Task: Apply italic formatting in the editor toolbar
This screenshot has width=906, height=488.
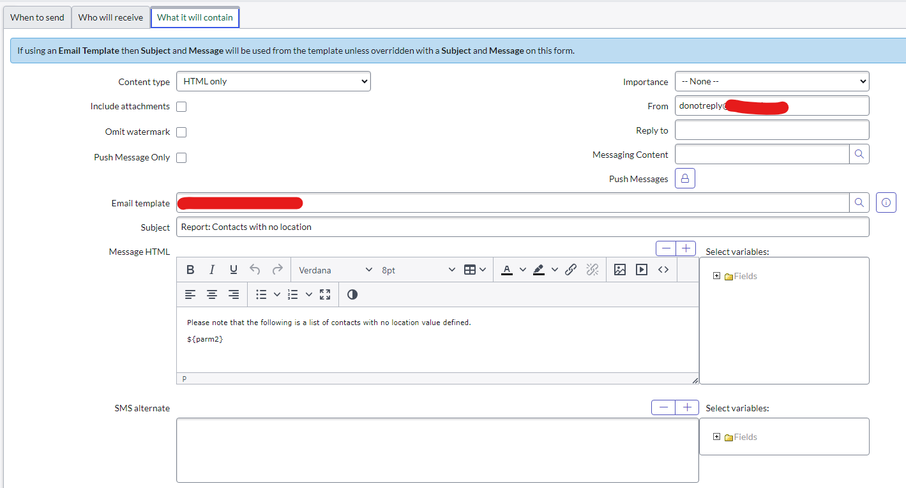Action: 212,270
